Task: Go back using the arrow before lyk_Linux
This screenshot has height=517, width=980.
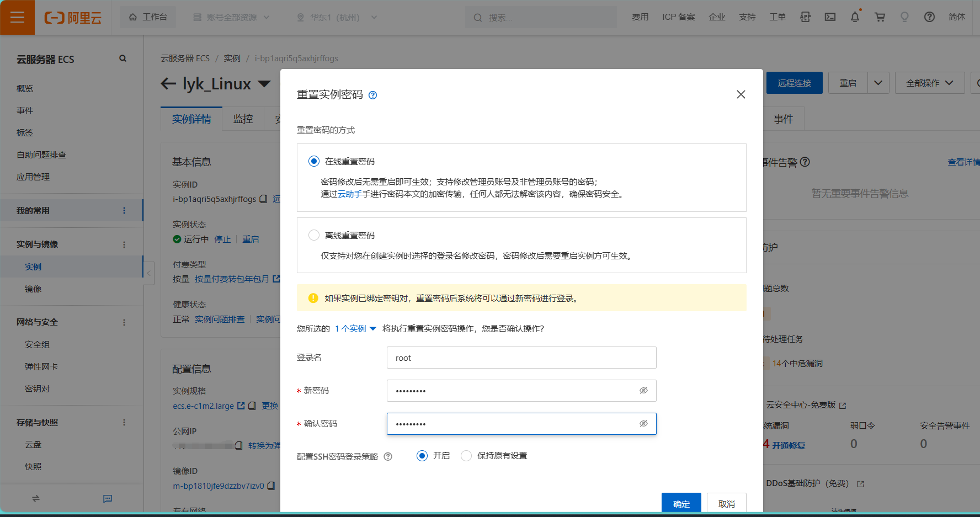Action: pyautogui.click(x=168, y=84)
